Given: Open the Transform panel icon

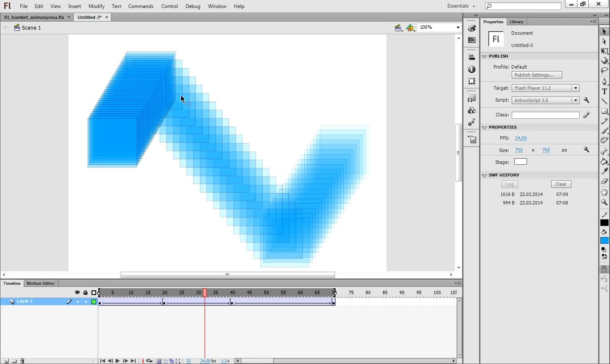Looking at the screenshot, I should tap(472, 81).
